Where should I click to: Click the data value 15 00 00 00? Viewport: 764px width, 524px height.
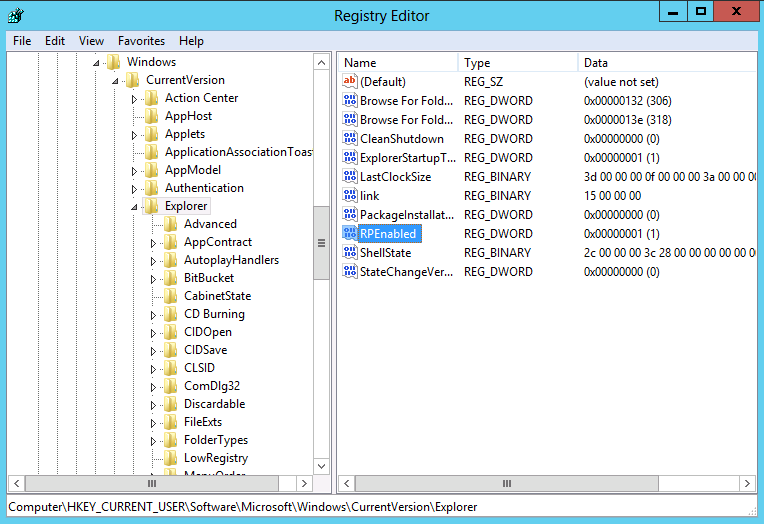tap(612, 196)
